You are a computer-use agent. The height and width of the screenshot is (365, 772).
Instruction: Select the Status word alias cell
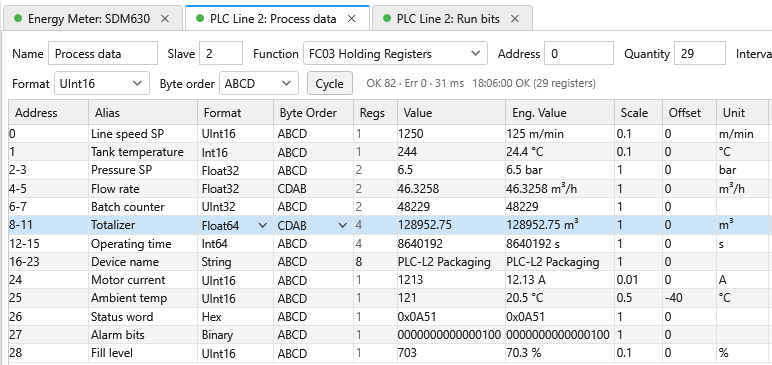[143, 317]
